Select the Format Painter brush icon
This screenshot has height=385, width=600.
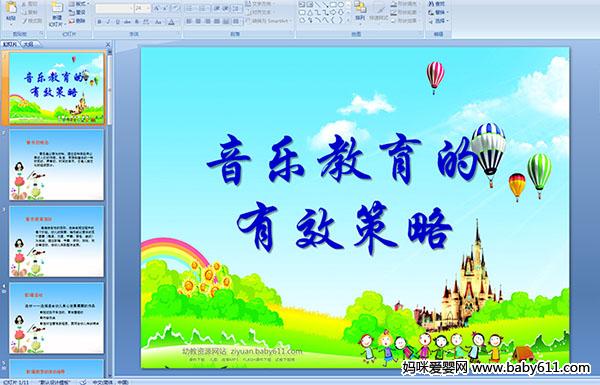point(24,21)
